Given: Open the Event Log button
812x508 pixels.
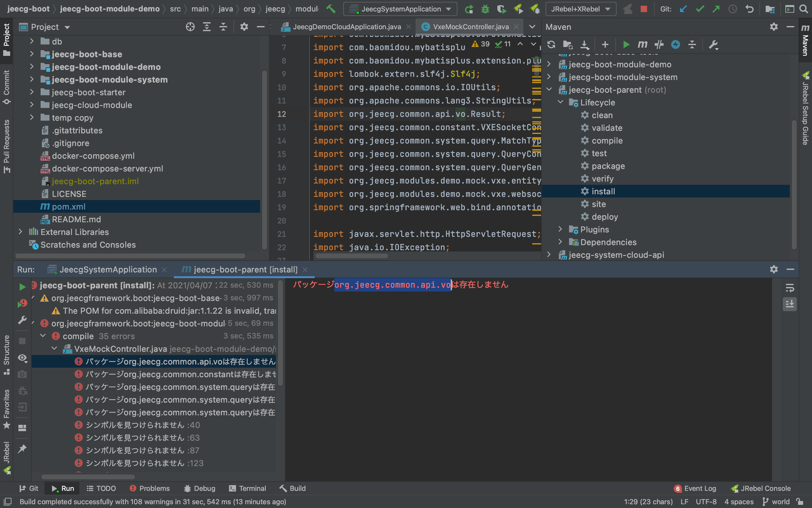Looking at the screenshot, I should (695, 488).
